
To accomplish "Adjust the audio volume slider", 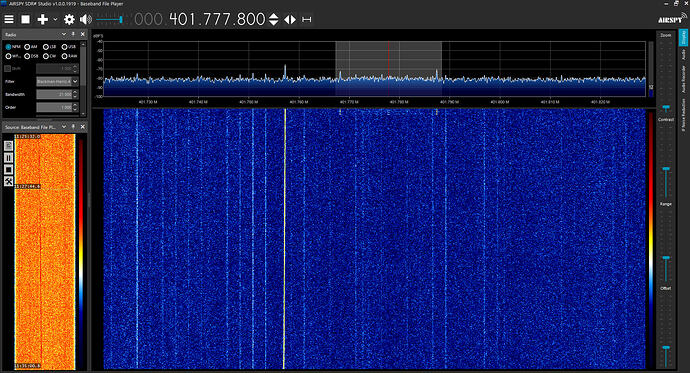I will coord(110,19).
